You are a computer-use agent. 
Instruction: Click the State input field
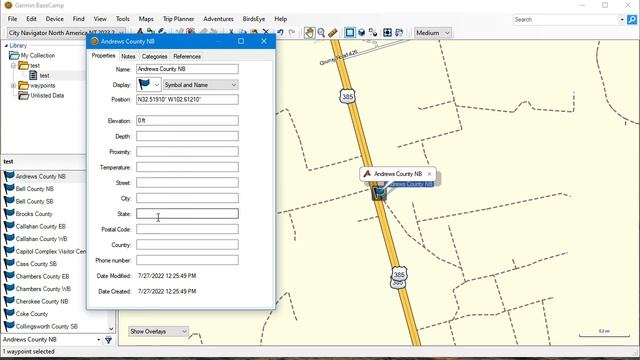click(x=187, y=213)
